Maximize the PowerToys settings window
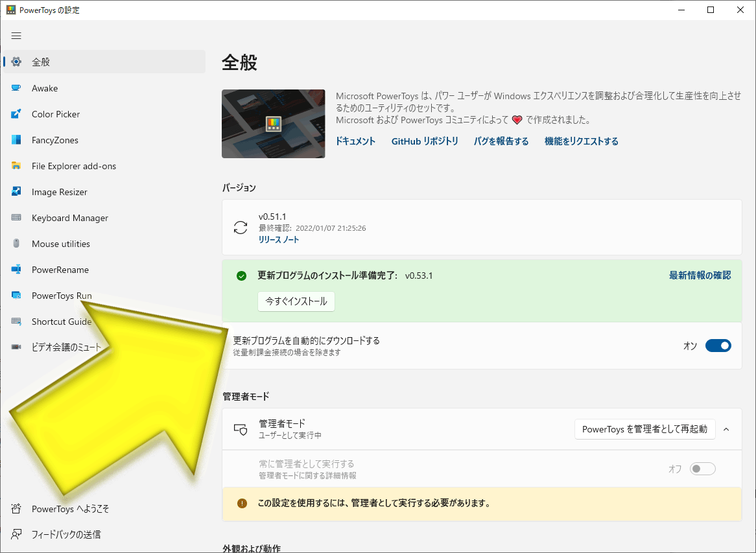 click(x=711, y=10)
